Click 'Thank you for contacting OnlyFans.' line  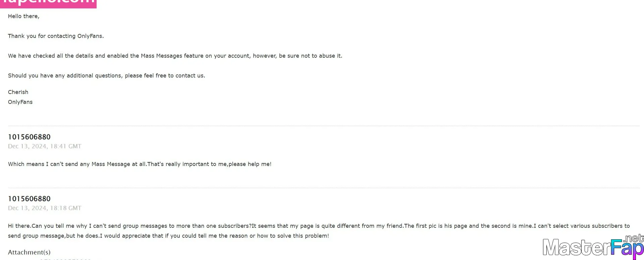(56, 36)
